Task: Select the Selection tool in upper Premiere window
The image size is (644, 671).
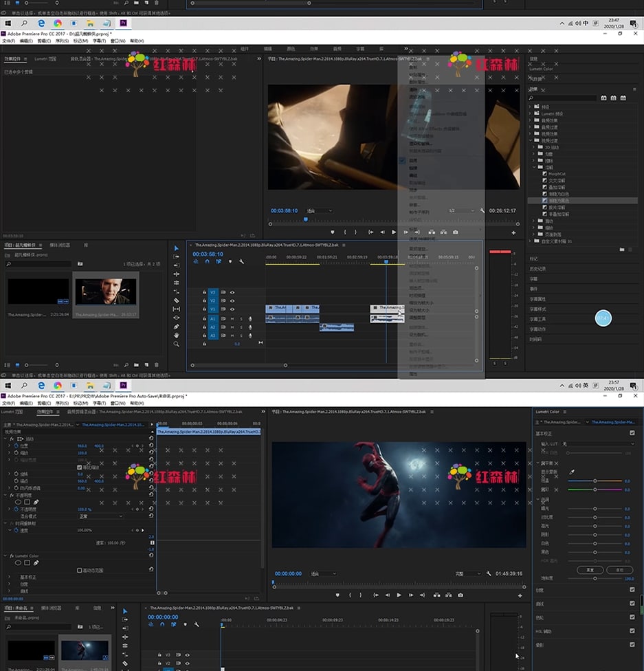Action: pos(177,248)
